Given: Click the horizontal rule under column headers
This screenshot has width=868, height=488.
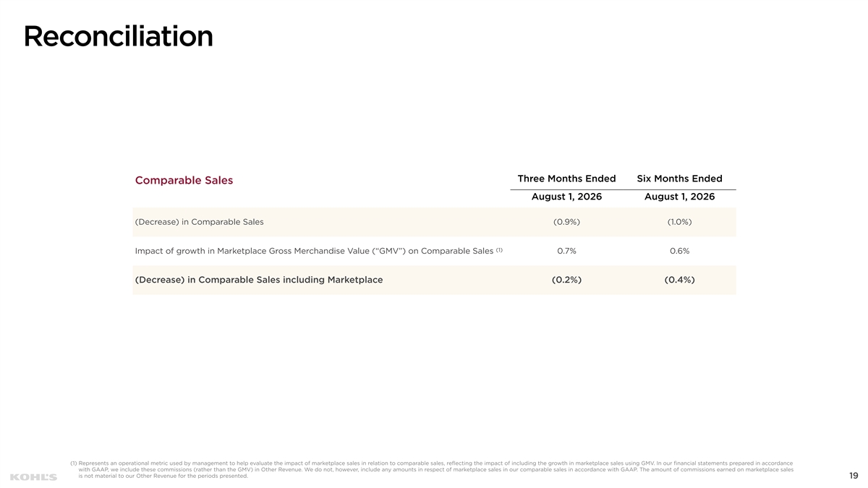Looking at the screenshot, I should (623, 189).
